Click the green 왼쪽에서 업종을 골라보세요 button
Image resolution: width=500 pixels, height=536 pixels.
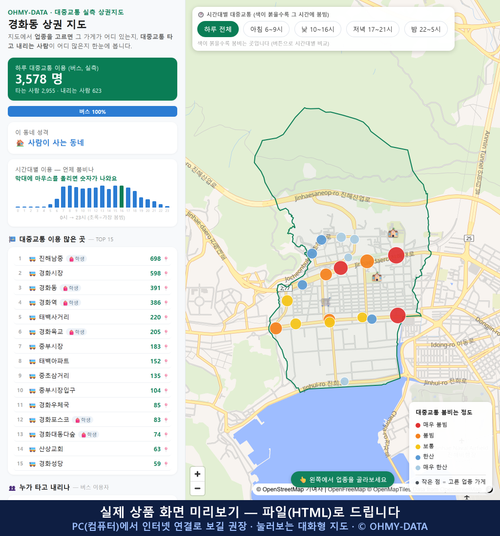pyautogui.click(x=343, y=480)
